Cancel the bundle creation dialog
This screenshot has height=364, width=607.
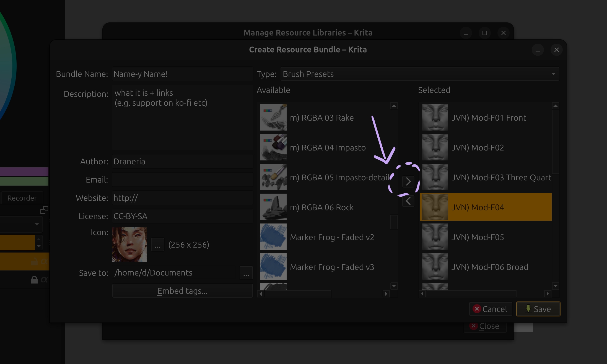coord(490,309)
